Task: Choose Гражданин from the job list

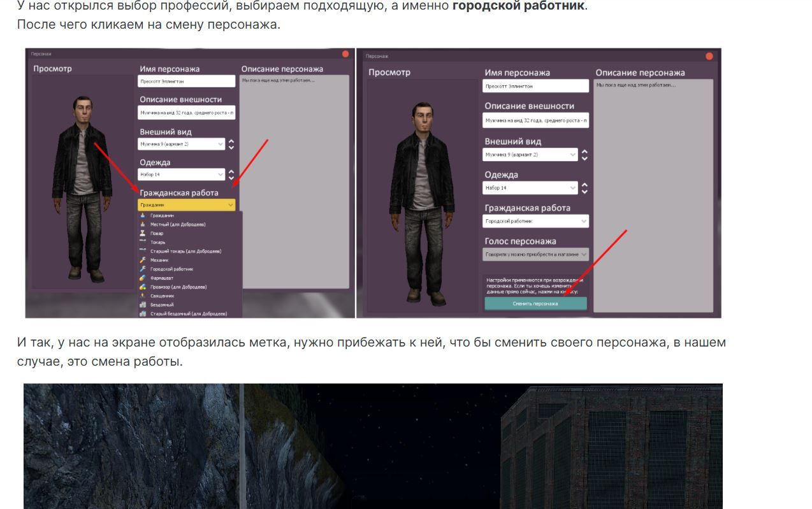Action: 190,216
